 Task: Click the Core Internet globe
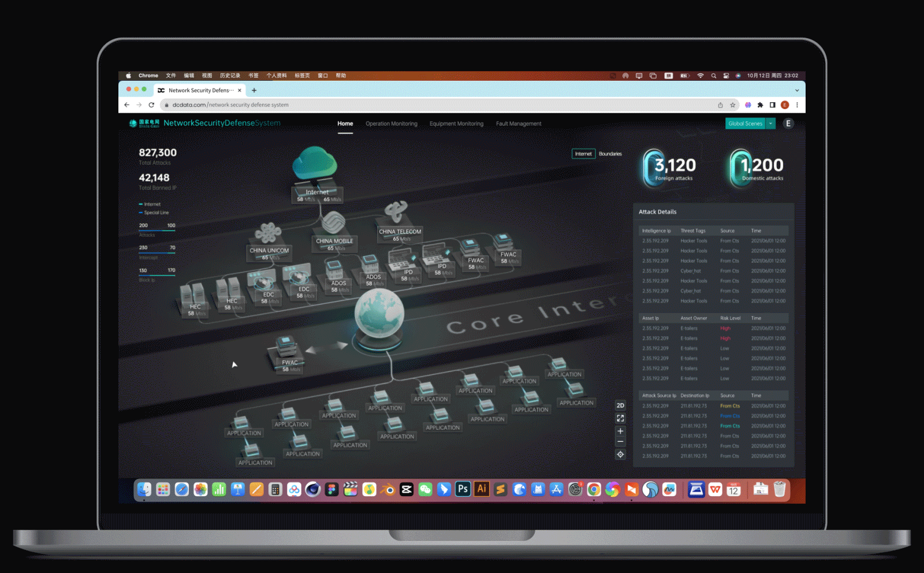click(x=379, y=315)
